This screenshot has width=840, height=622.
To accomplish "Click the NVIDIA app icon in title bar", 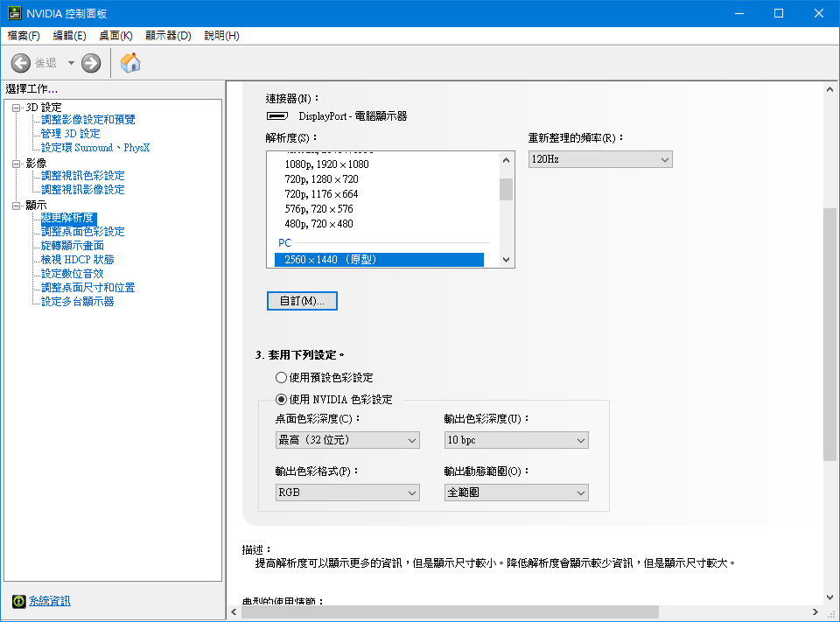I will [x=15, y=13].
